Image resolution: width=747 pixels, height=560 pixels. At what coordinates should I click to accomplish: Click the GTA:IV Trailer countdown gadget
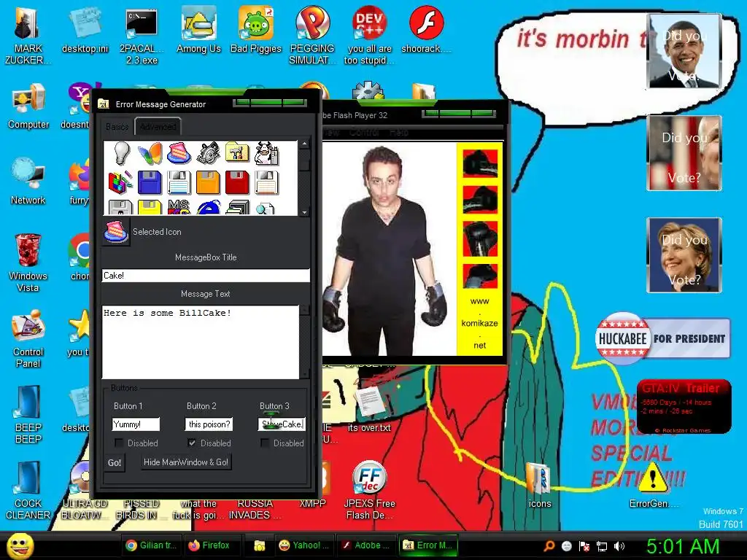point(684,406)
